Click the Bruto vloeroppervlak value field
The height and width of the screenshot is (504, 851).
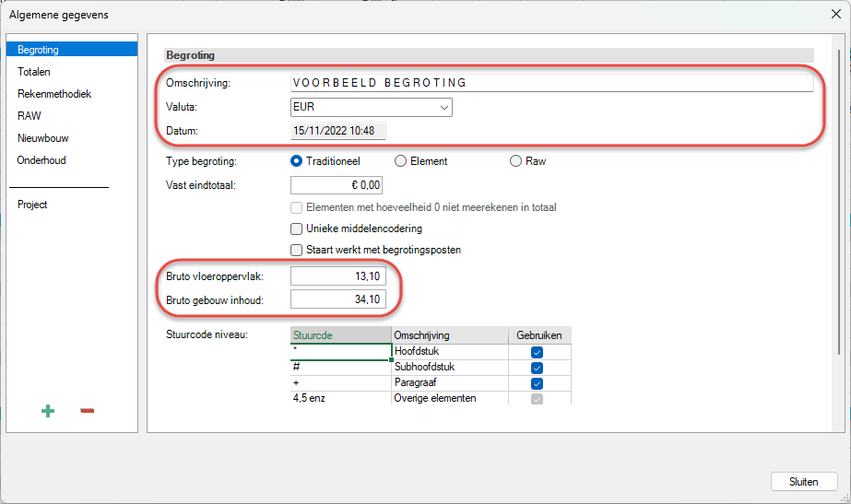pos(337,276)
